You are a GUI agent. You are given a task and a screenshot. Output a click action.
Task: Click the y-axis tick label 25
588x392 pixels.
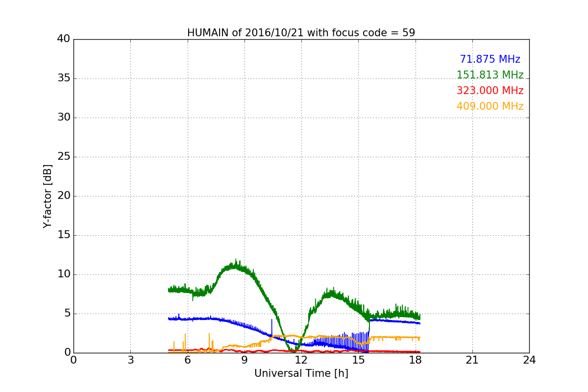click(x=64, y=157)
